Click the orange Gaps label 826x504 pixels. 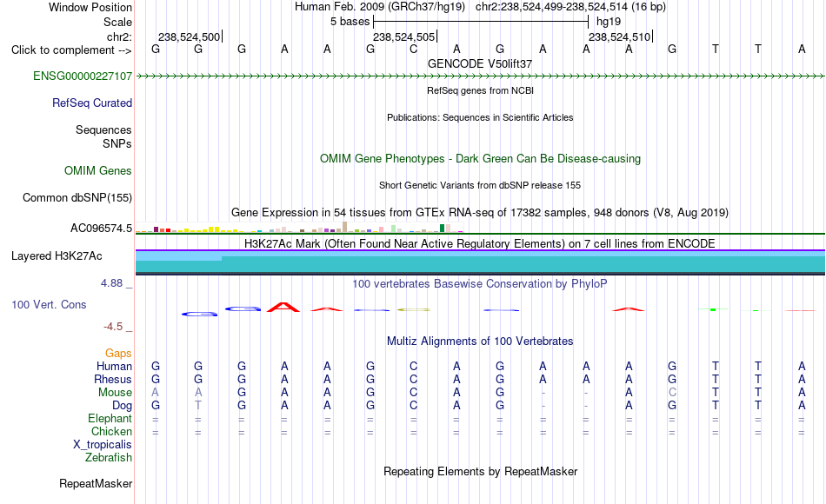118,353
